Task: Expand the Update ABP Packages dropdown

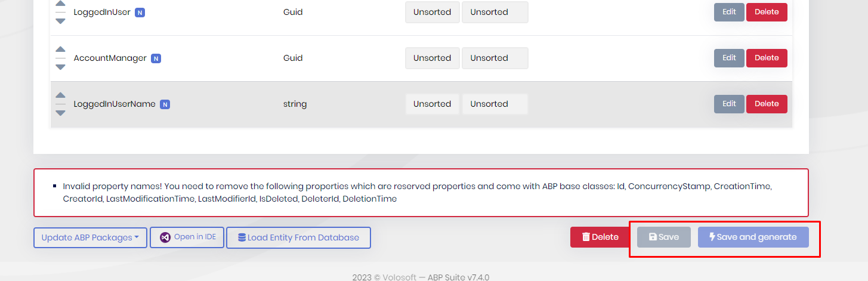Action: coord(90,237)
